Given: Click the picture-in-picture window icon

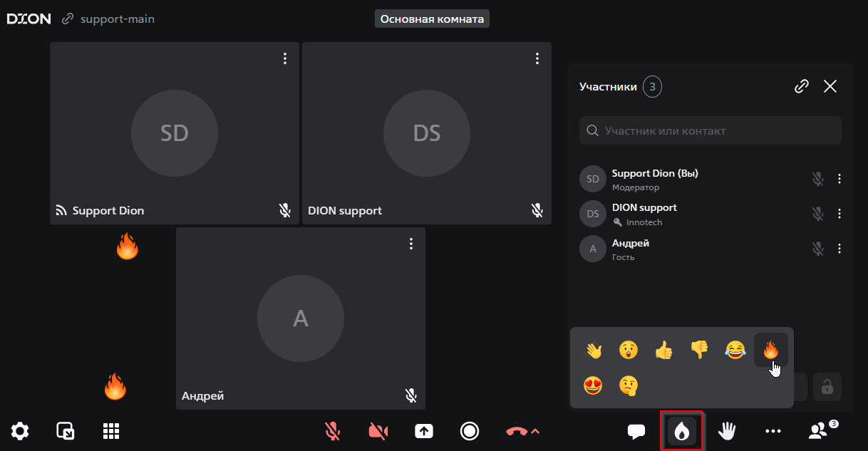Looking at the screenshot, I should (x=66, y=431).
